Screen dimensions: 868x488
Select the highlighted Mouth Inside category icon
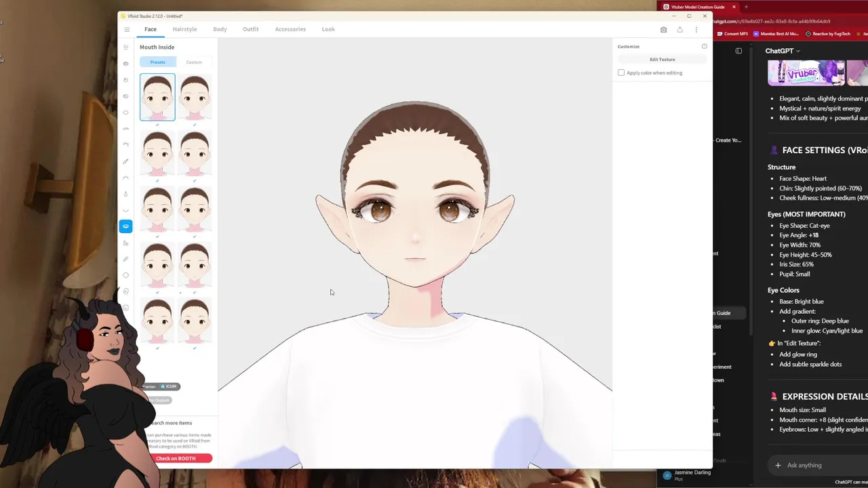coord(125,226)
